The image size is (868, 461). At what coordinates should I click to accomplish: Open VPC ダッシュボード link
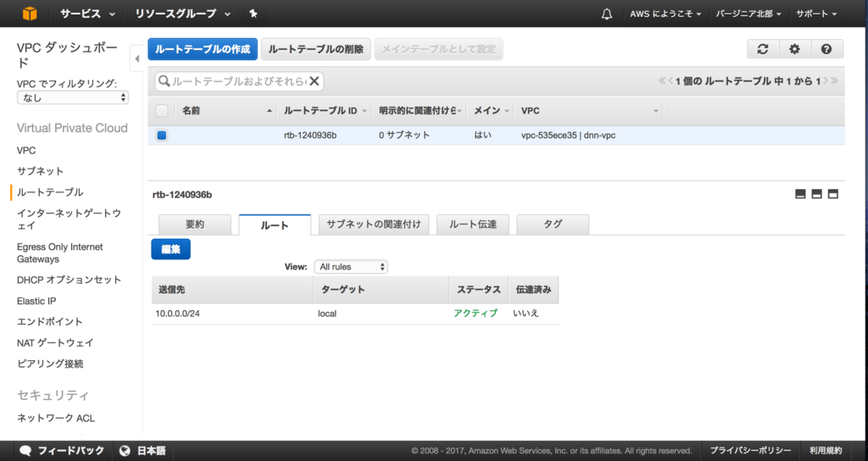[67, 55]
